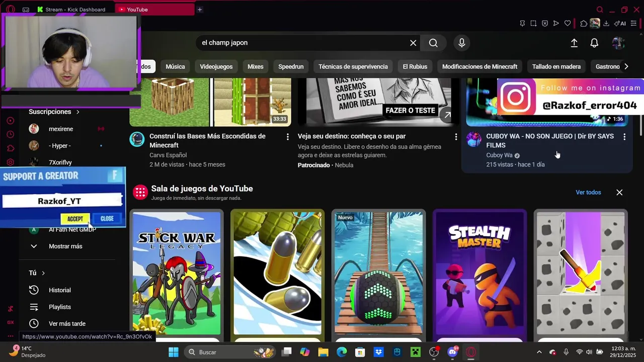Click the Opera pin icon in the address bar
Viewport: 644px width, 362px height.
[522, 24]
